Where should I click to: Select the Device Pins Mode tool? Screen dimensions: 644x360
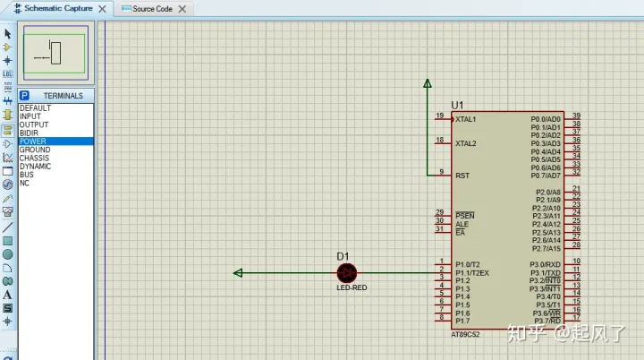point(7,144)
